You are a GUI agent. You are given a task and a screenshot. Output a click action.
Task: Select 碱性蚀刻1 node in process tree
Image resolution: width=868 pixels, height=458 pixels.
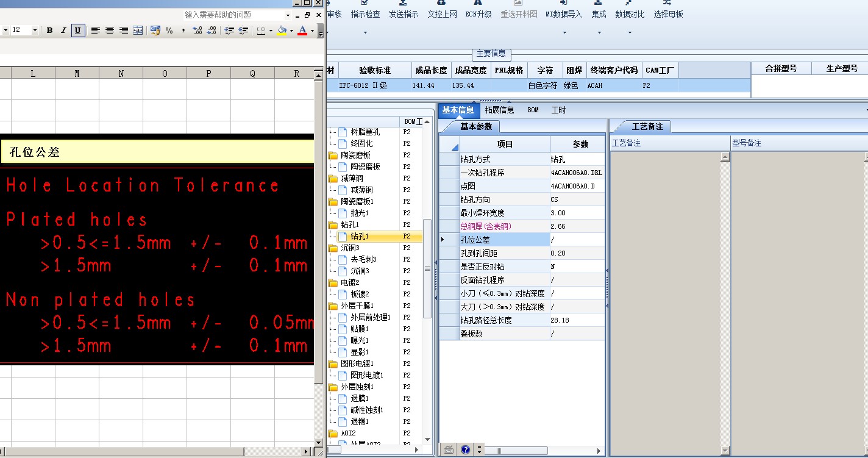pyautogui.click(x=368, y=410)
